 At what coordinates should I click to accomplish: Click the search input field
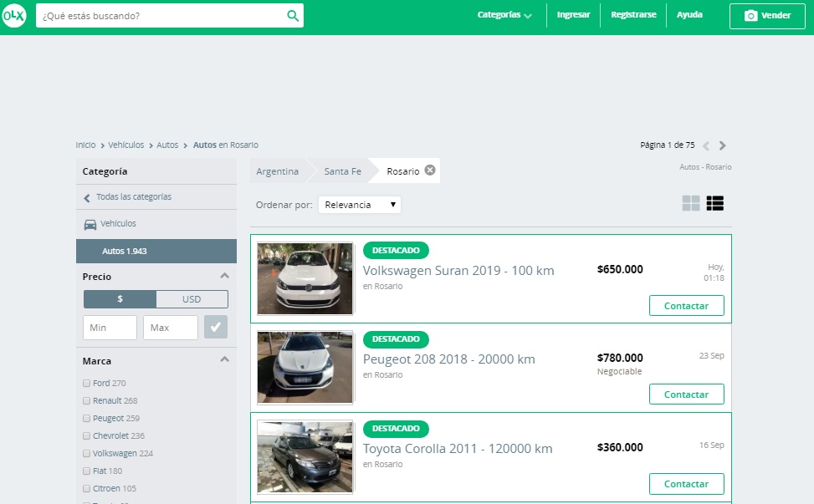pyautogui.click(x=161, y=16)
